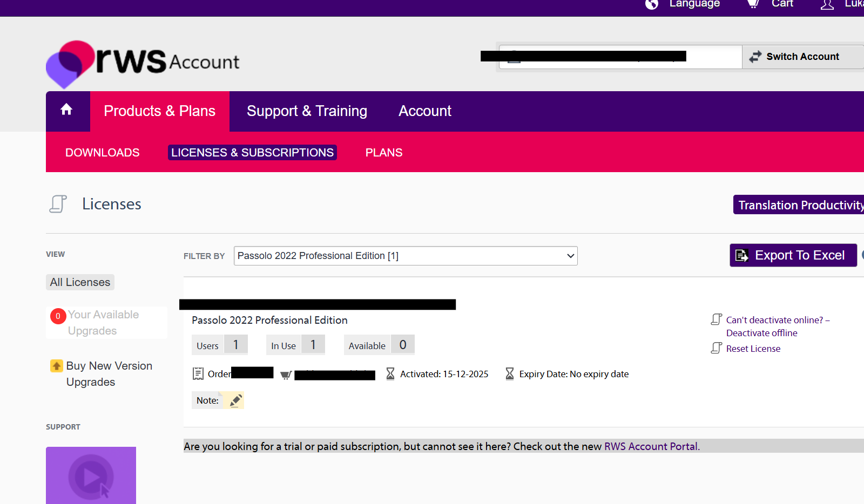Click the scroll icon beside the Licenses heading
Image resolution: width=864 pixels, height=504 pixels.
[58, 203]
